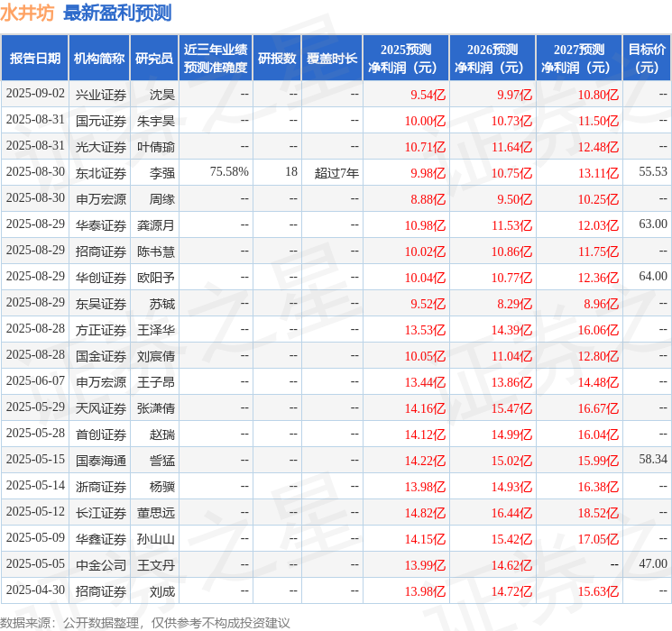Click the 方正证券 institution cell
The image size is (672, 631).
tap(101, 330)
